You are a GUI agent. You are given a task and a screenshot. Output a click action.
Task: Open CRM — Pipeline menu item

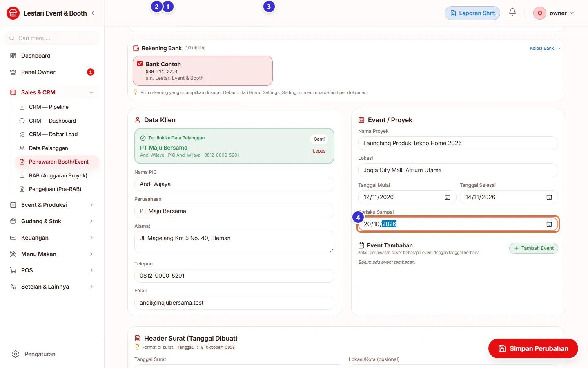click(57, 107)
